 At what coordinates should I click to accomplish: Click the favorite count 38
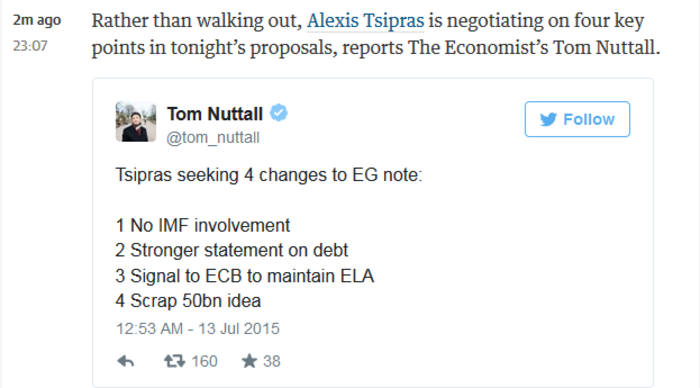(271, 361)
